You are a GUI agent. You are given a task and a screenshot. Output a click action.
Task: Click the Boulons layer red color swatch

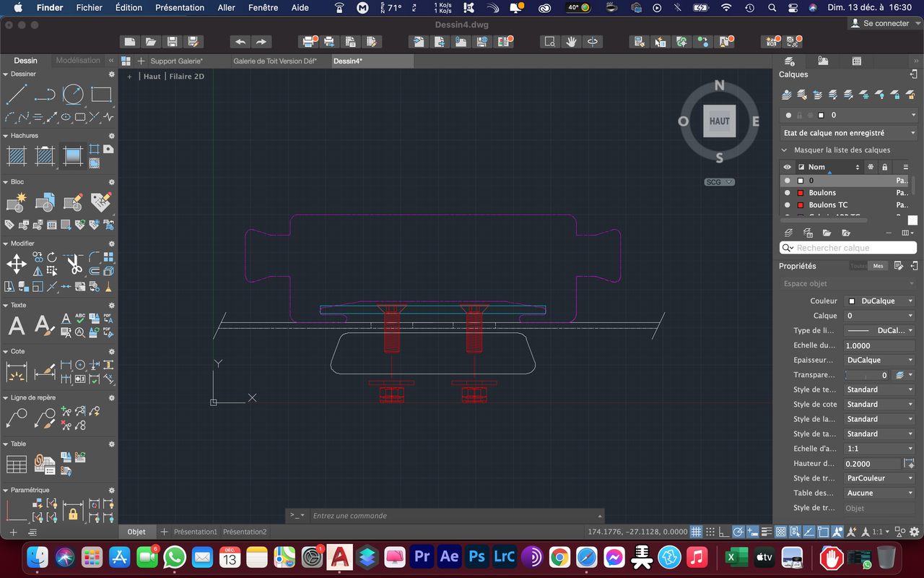(801, 193)
